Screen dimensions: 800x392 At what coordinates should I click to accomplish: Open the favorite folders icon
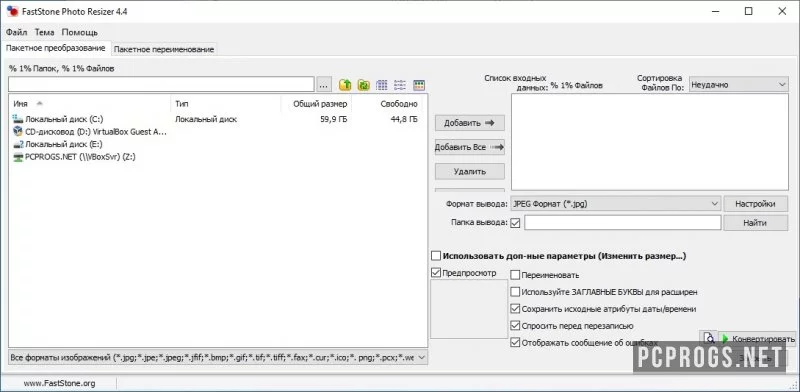tap(363, 85)
